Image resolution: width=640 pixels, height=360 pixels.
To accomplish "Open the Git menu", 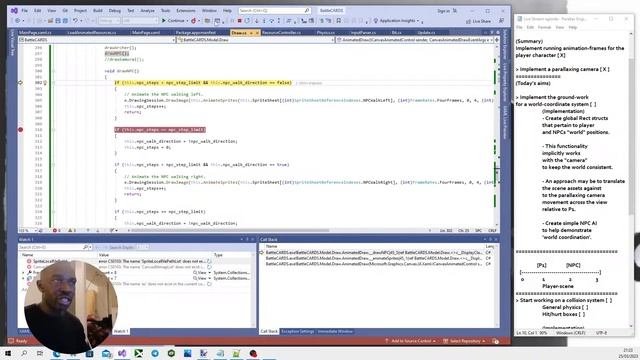I will point(65,11).
